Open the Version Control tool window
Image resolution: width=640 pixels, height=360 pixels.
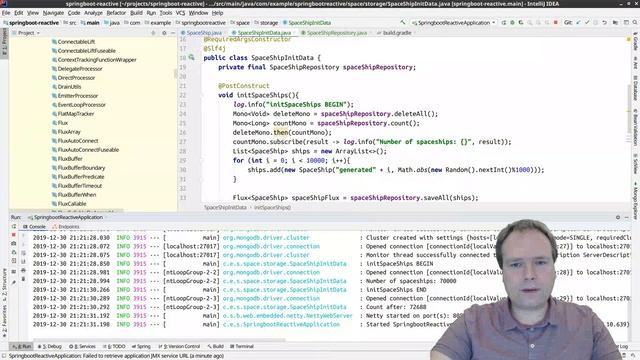click(179, 347)
